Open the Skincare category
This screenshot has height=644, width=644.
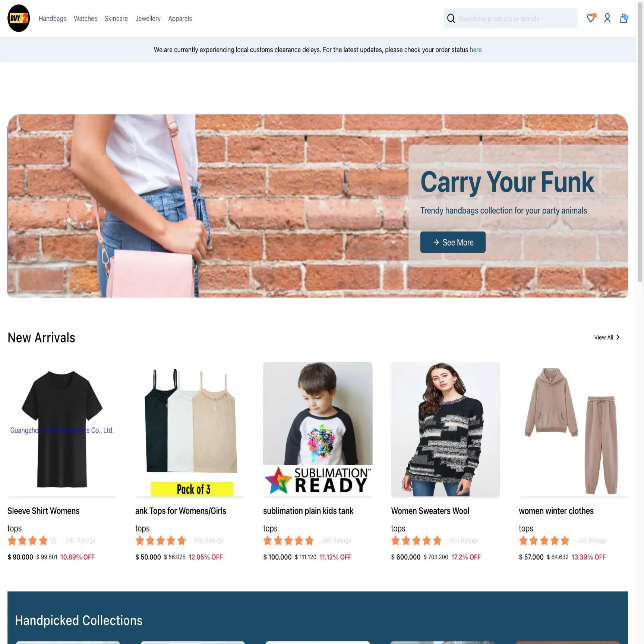tap(116, 18)
